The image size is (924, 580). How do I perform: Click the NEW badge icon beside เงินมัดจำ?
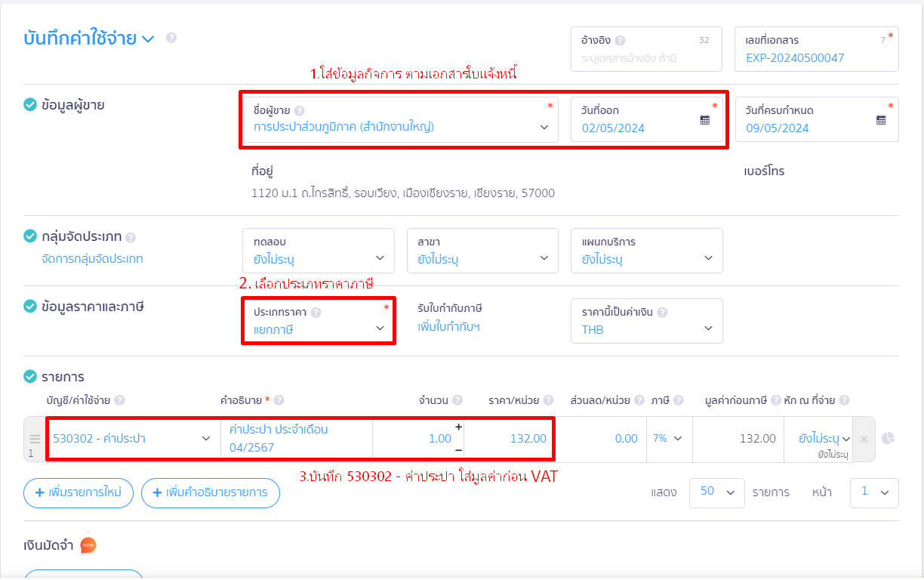[88, 545]
